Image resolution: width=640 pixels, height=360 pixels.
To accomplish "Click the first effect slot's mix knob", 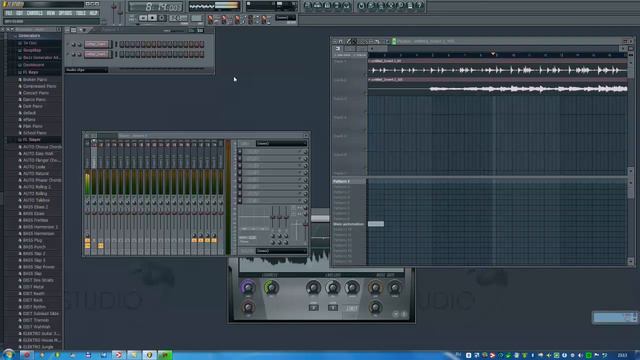I will pos(305,152).
